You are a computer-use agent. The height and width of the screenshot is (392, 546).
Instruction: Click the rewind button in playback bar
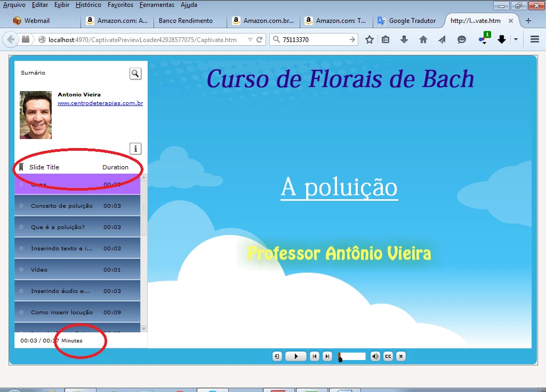tap(277, 356)
